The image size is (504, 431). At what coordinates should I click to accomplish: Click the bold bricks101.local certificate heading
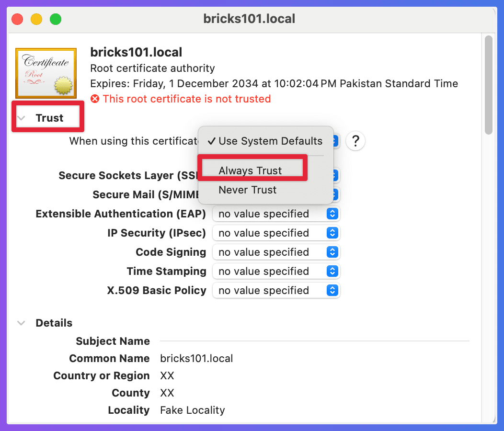136,52
